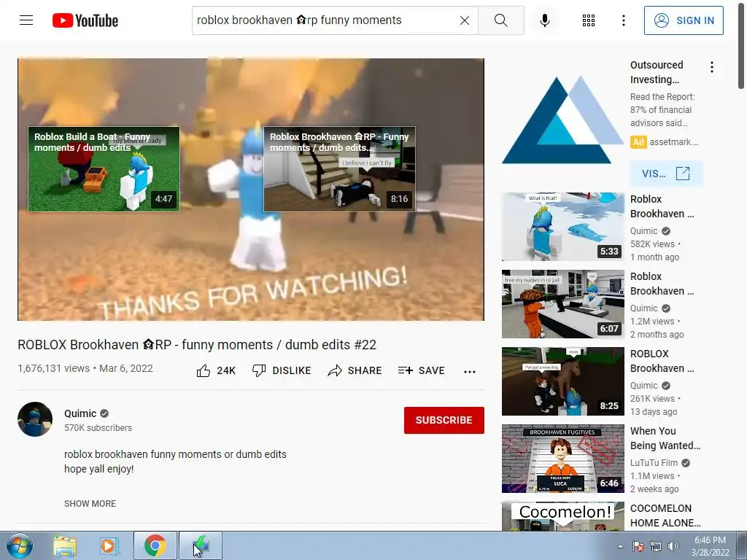The image size is (747, 560).
Task: Open the clock showing 6:46 PM
Action: click(710, 546)
